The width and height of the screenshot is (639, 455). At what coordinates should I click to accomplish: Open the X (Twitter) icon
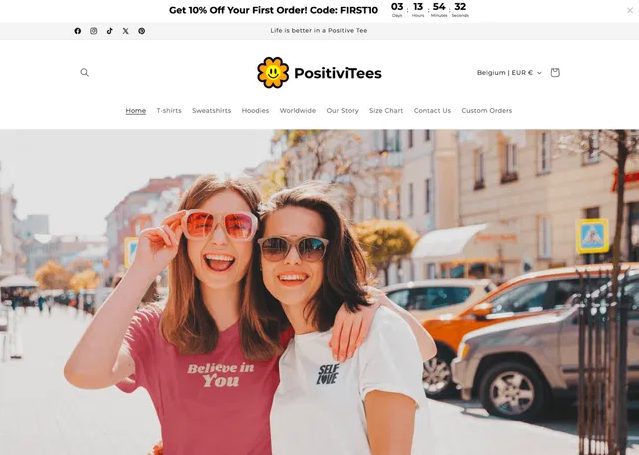126,31
